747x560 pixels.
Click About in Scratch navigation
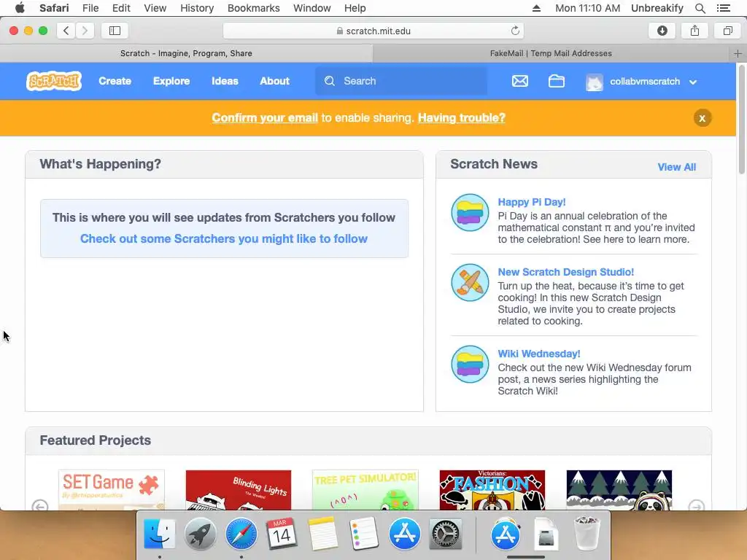(x=274, y=81)
